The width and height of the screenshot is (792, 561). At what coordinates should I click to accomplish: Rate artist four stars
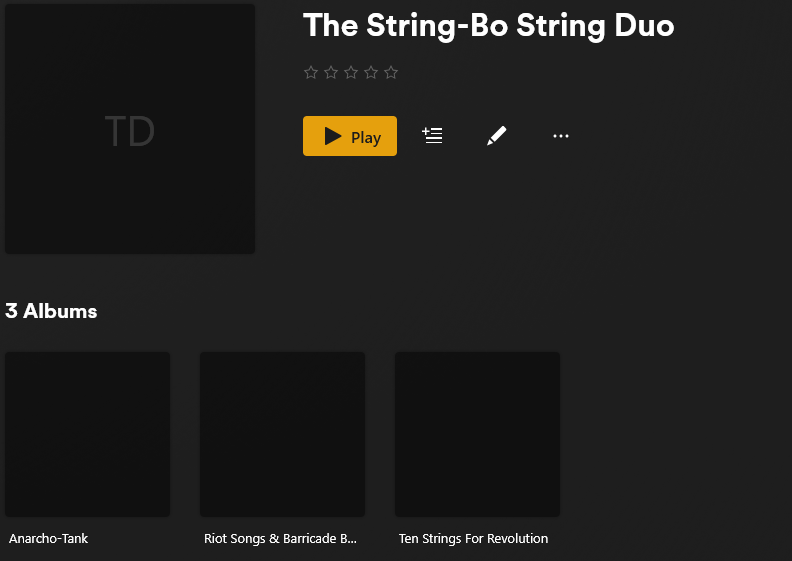[371, 72]
